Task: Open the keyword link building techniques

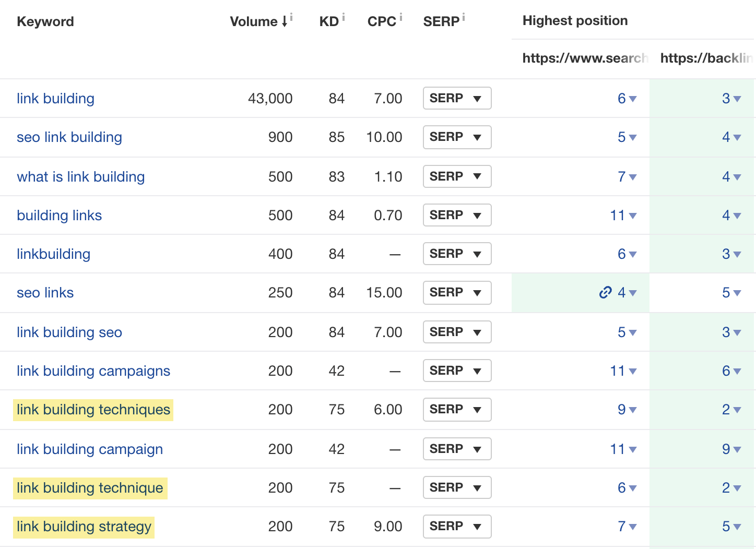Action: 93,410
